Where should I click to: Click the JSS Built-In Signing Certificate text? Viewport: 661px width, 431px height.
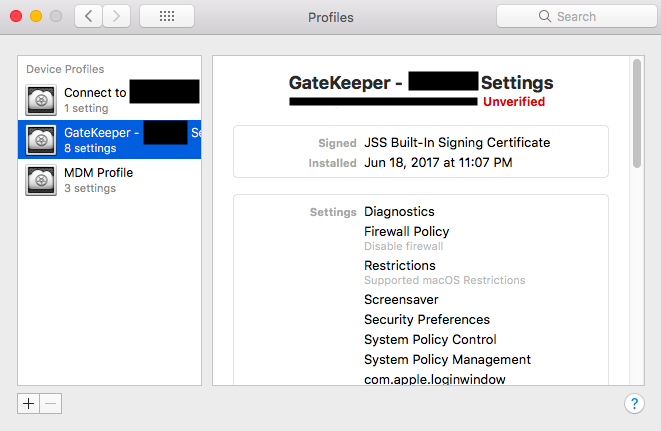[457, 143]
